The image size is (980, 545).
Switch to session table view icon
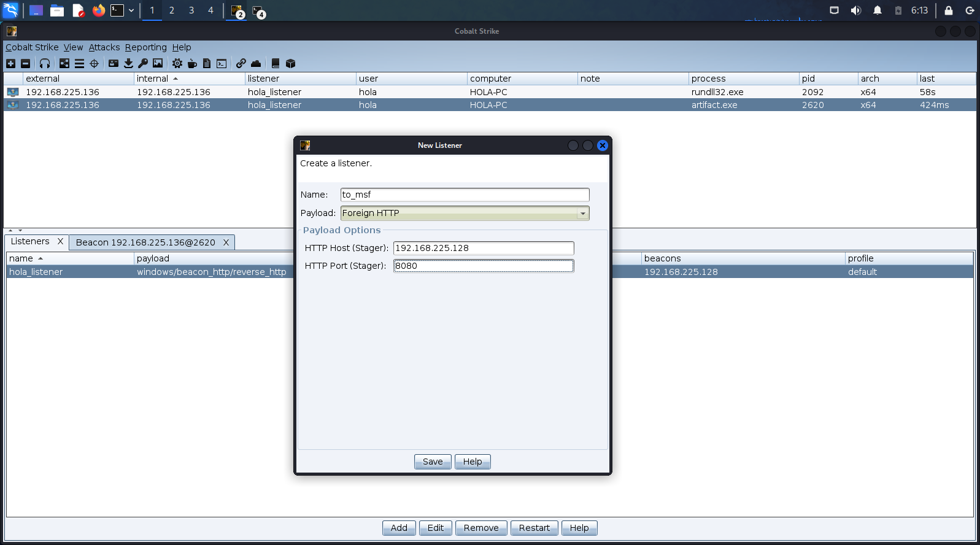click(79, 63)
